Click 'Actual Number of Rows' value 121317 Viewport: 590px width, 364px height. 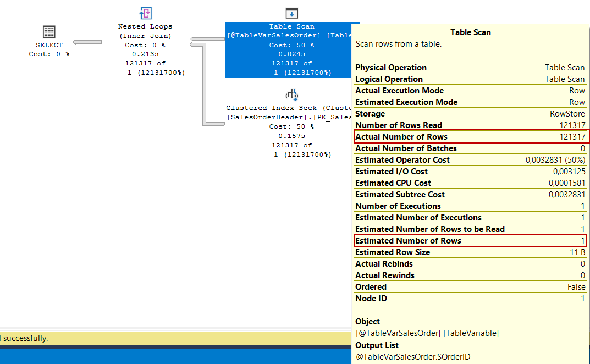tap(572, 137)
